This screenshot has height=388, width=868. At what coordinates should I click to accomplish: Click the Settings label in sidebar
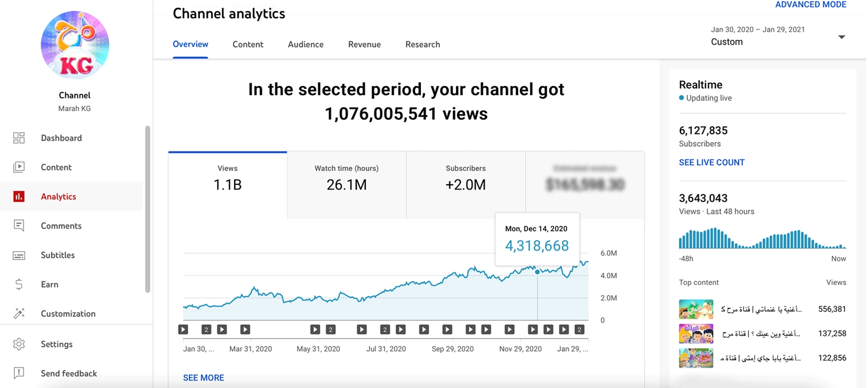click(x=57, y=344)
